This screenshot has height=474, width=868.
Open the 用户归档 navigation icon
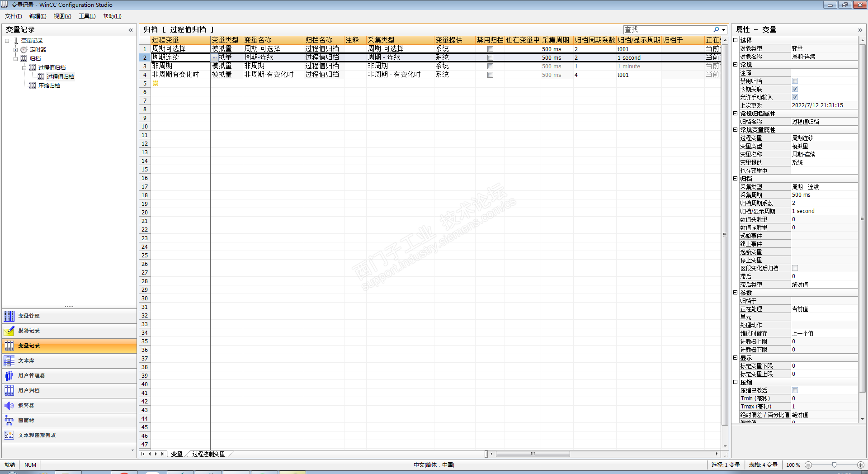[9, 390]
